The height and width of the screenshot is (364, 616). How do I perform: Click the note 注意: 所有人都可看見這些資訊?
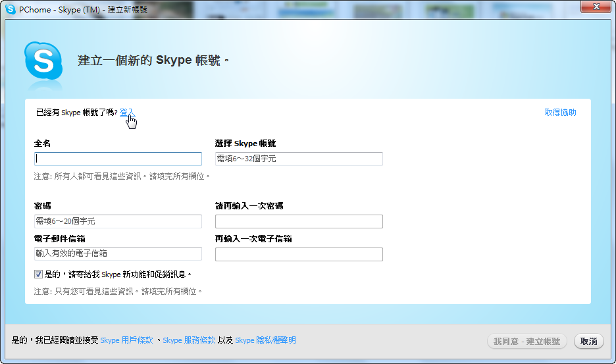122,176
